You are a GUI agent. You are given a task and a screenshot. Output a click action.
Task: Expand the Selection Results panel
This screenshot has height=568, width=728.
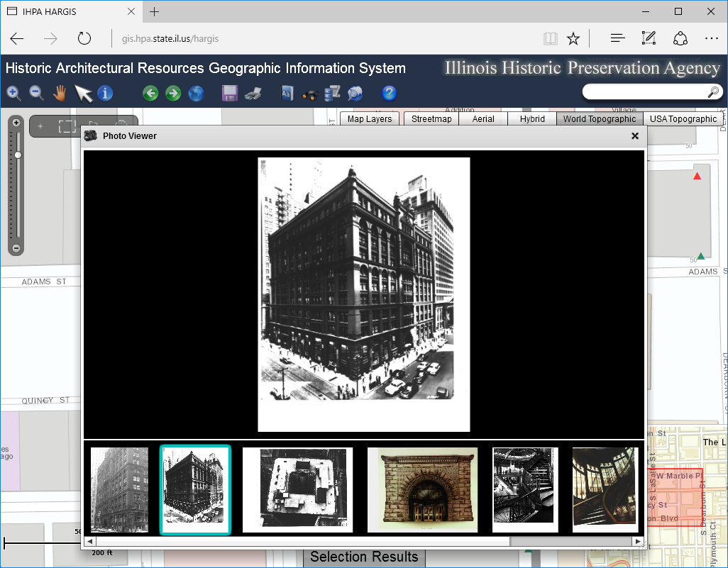[364, 557]
